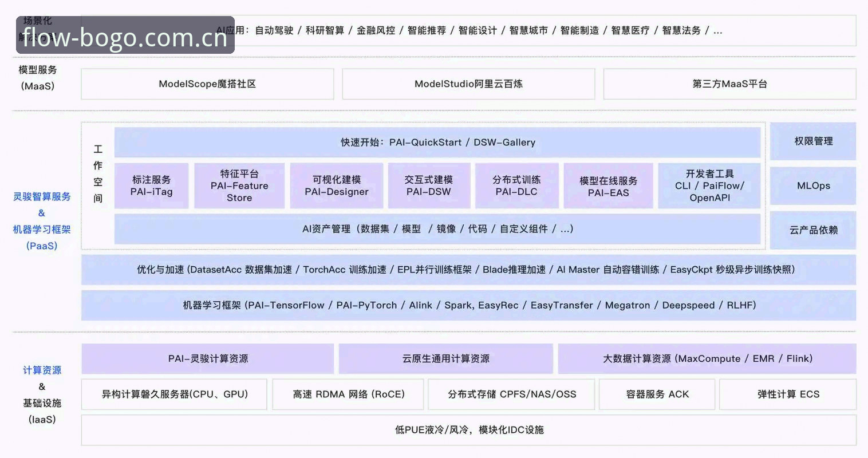This screenshot has width=868, height=458.
Task: Click the 权限管理 box
Action: 813,141
